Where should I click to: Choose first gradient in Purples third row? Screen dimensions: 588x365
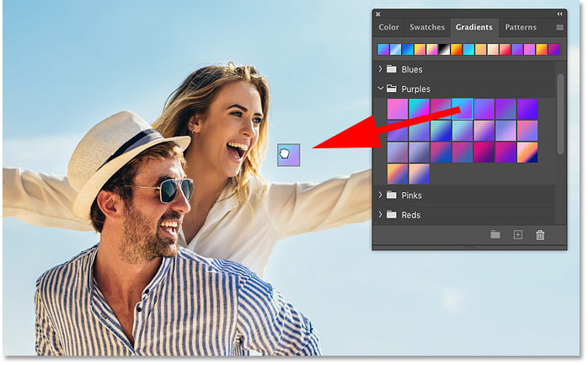397,153
